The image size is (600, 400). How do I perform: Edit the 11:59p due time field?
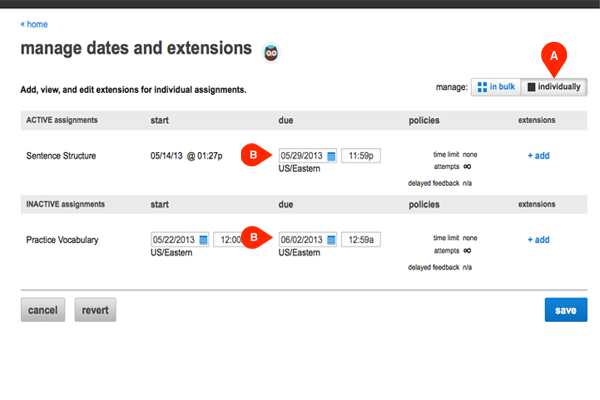[x=360, y=156]
